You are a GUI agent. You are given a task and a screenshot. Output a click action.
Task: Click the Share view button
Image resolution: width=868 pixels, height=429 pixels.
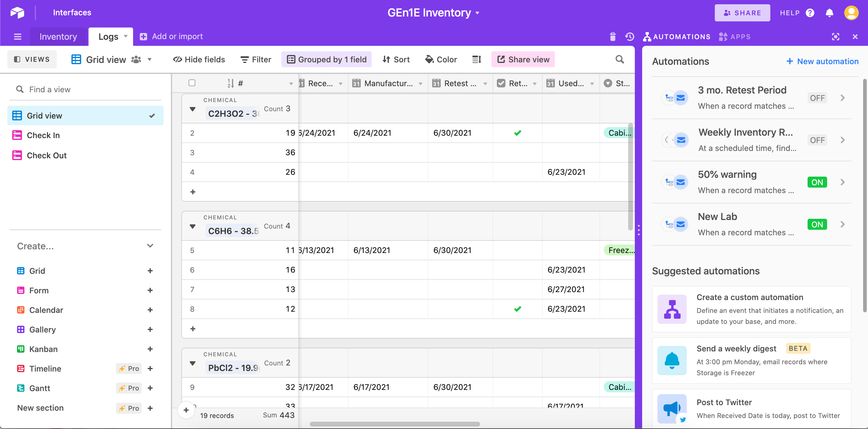[523, 59]
